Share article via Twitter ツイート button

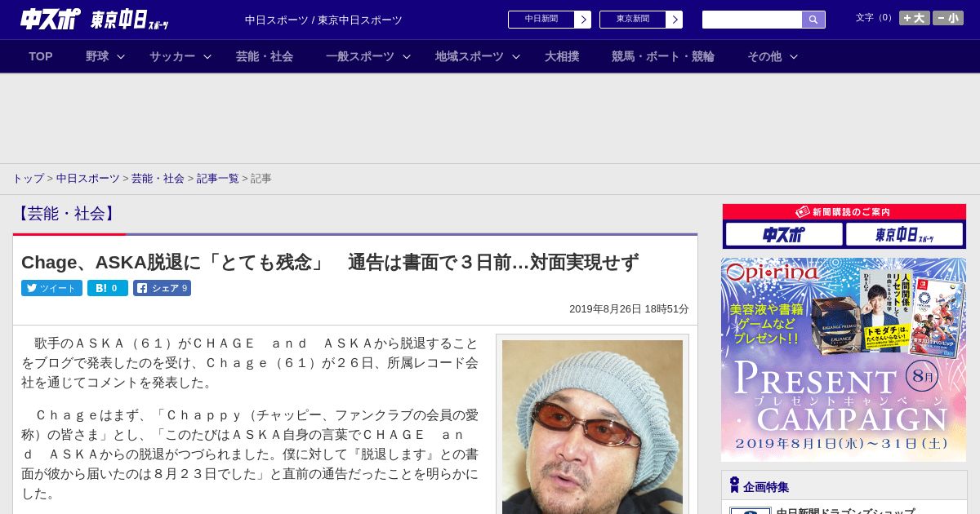[51, 288]
